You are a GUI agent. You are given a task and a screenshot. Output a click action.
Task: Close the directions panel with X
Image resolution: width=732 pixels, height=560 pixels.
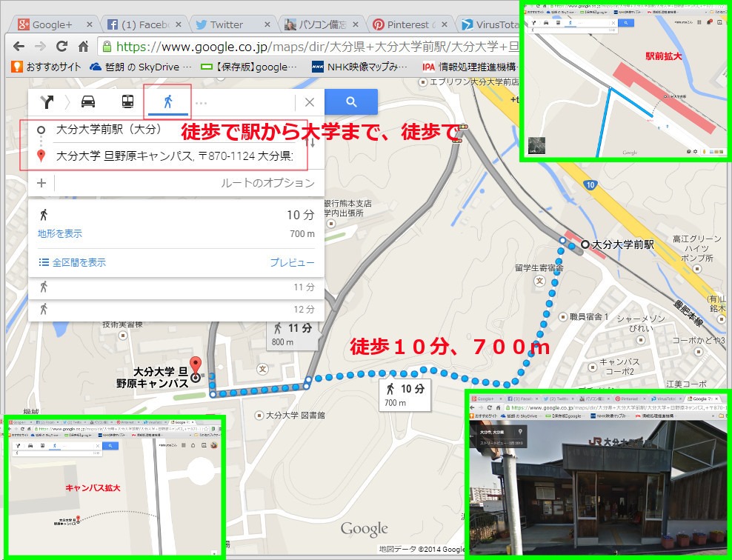310,103
